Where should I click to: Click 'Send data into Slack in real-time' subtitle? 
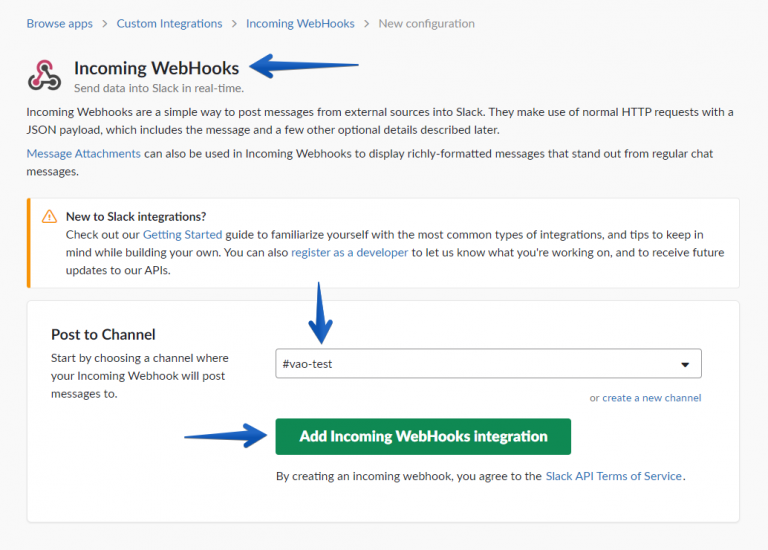159,88
